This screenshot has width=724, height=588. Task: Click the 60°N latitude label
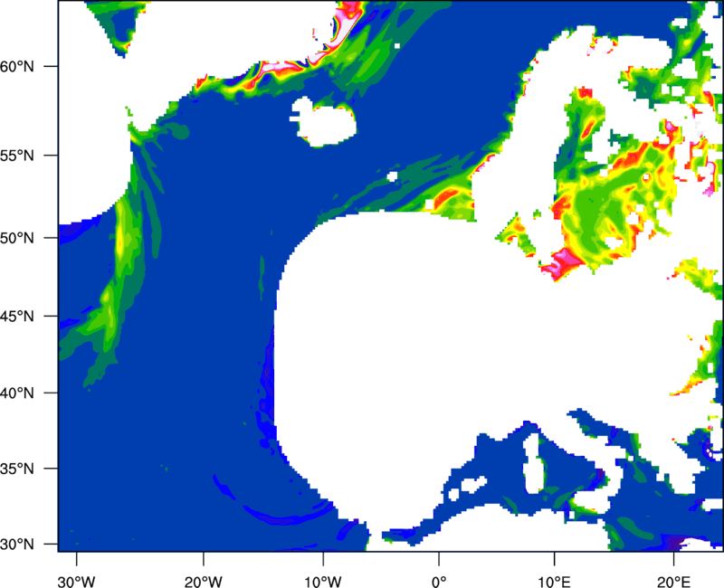click(x=17, y=66)
